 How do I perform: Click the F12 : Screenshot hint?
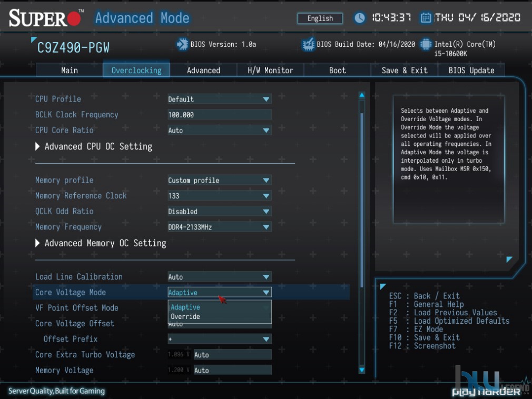coord(422,346)
